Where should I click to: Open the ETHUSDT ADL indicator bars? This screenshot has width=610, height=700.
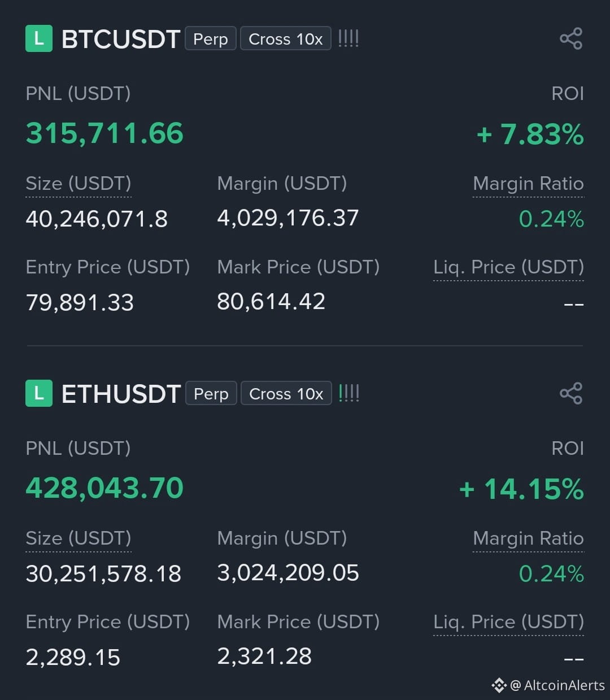click(x=348, y=393)
